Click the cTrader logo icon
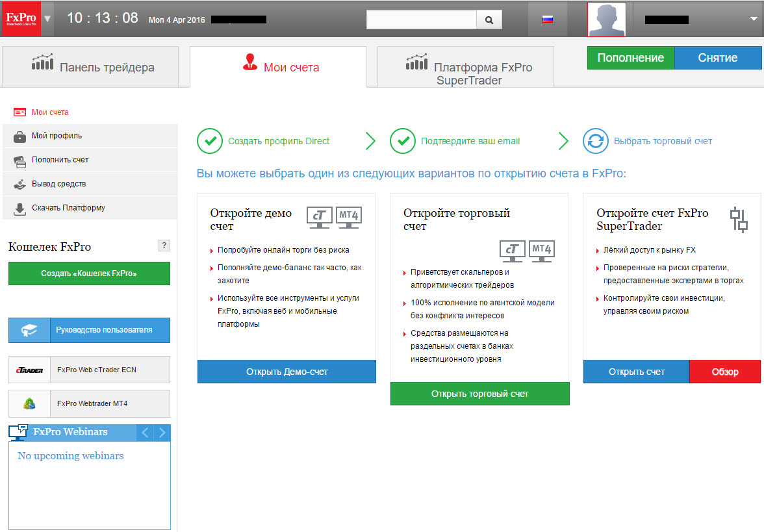The width and height of the screenshot is (764, 532). [29, 370]
